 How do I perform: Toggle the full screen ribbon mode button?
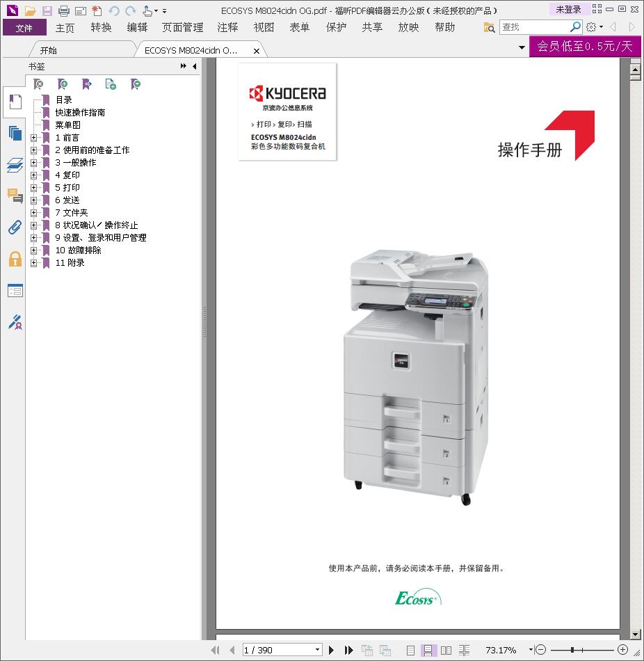597,8
